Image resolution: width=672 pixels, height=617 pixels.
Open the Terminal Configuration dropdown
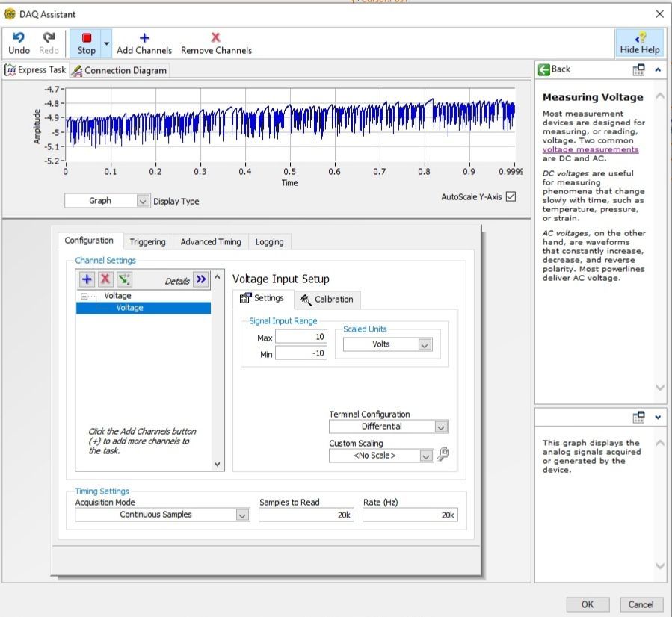(441, 427)
